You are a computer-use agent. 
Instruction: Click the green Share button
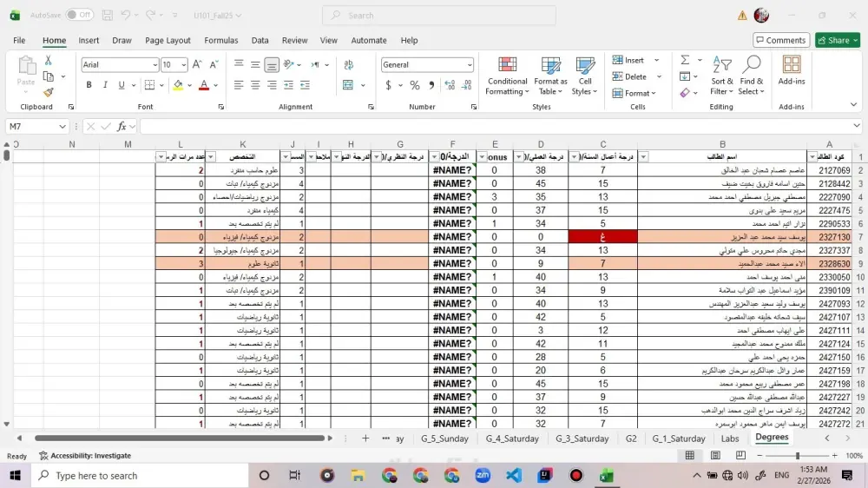[x=838, y=41]
